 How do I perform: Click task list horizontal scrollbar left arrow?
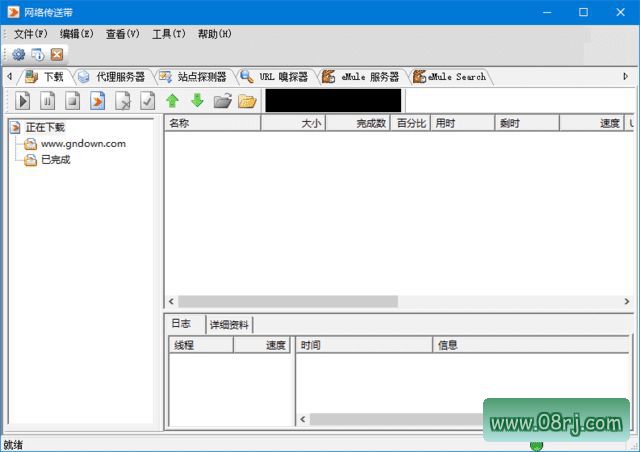point(171,301)
